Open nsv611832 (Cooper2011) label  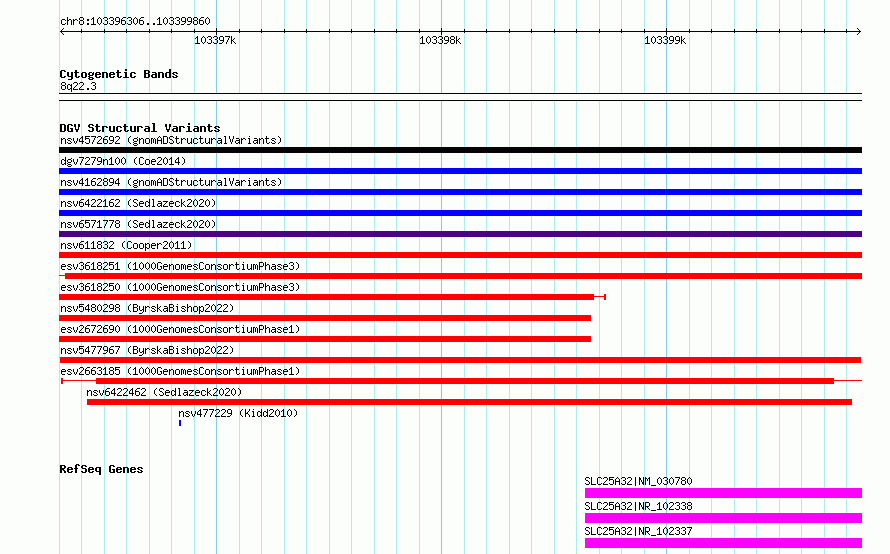(126, 245)
